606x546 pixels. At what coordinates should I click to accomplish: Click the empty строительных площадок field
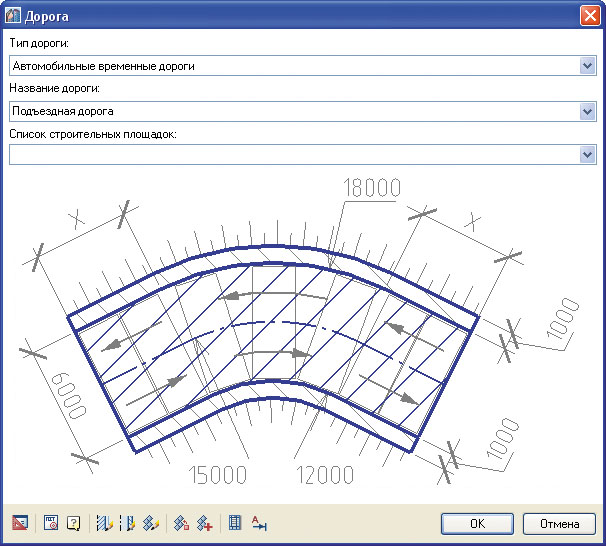(x=303, y=155)
